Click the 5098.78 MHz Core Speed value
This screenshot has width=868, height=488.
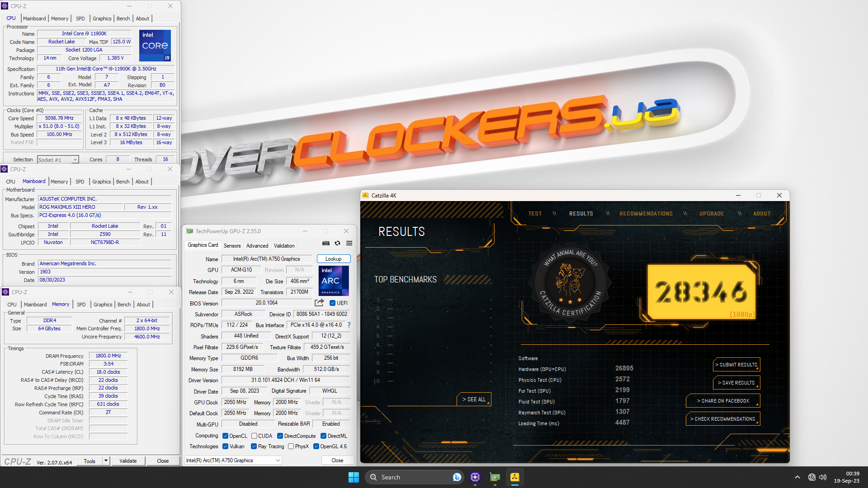59,118
